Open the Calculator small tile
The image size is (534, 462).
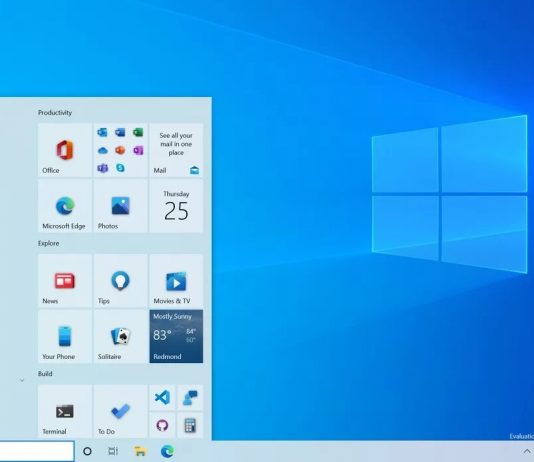coord(190,425)
